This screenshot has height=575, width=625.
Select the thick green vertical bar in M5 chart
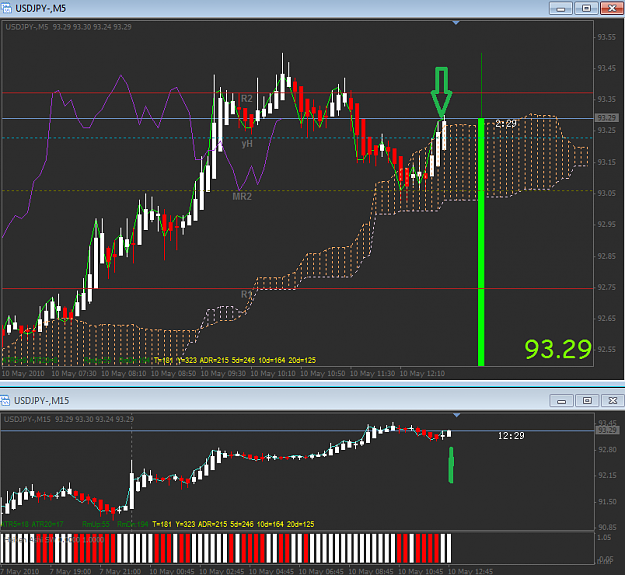tap(481, 242)
